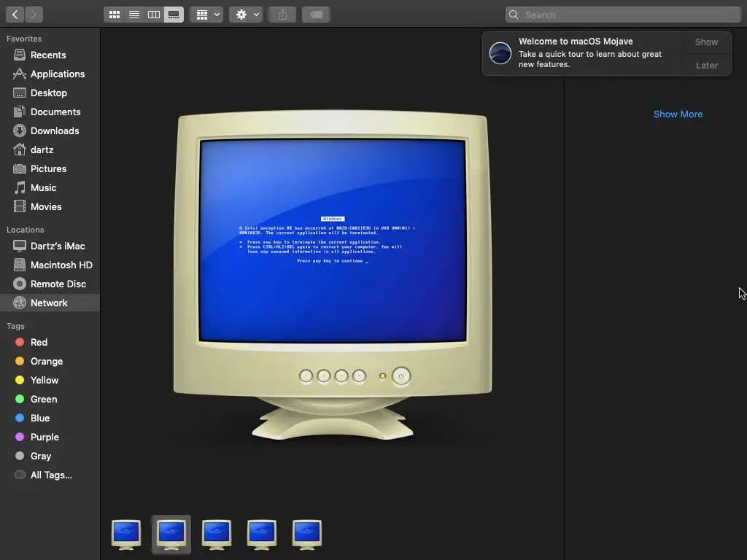Switch to list view

click(134, 15)
